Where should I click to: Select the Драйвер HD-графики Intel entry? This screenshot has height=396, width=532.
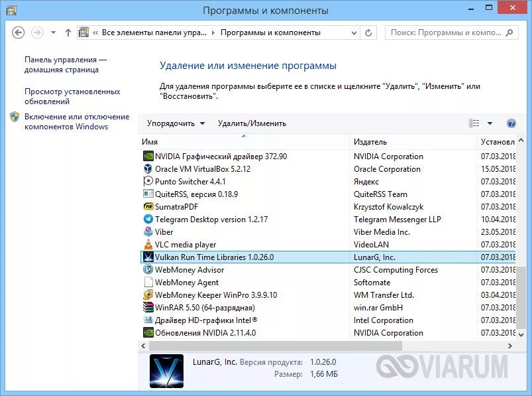point(206,320)
